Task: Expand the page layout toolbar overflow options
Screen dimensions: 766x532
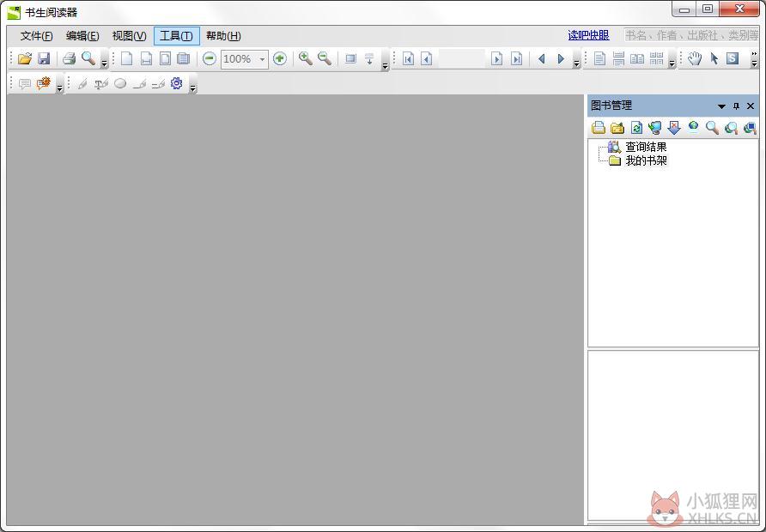Action: 672,63
